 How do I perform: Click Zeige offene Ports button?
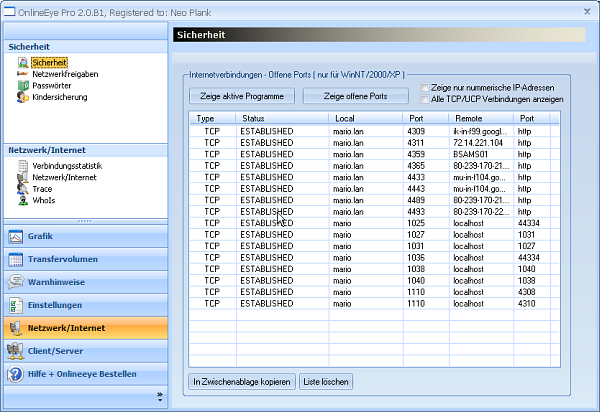pos(355,96)
